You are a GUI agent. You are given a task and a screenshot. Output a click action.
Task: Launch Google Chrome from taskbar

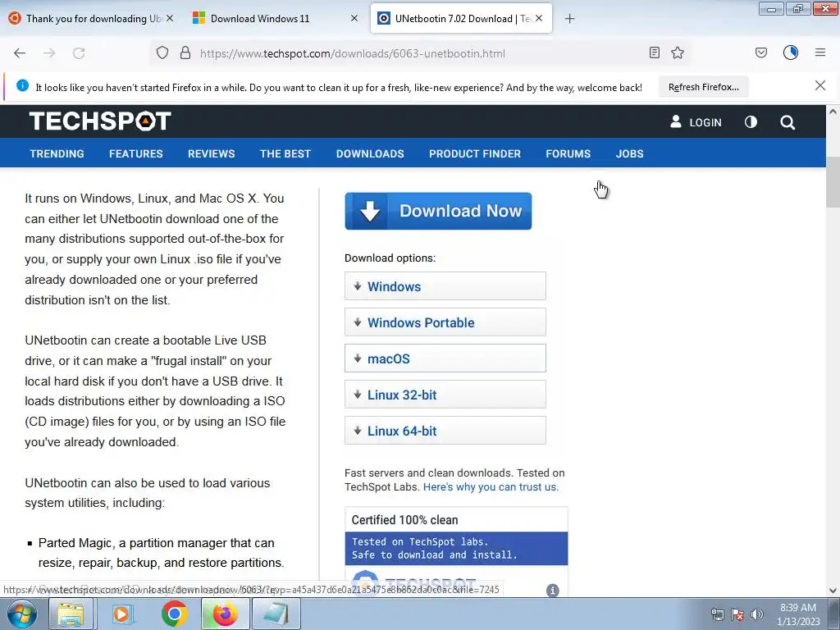(x=174, y=614)
